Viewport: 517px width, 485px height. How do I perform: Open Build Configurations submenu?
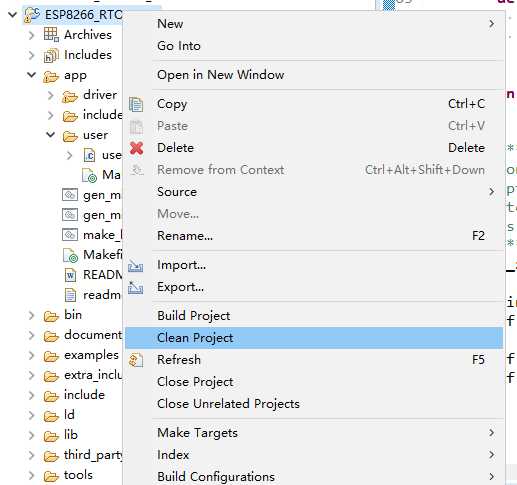click(314, 476)
